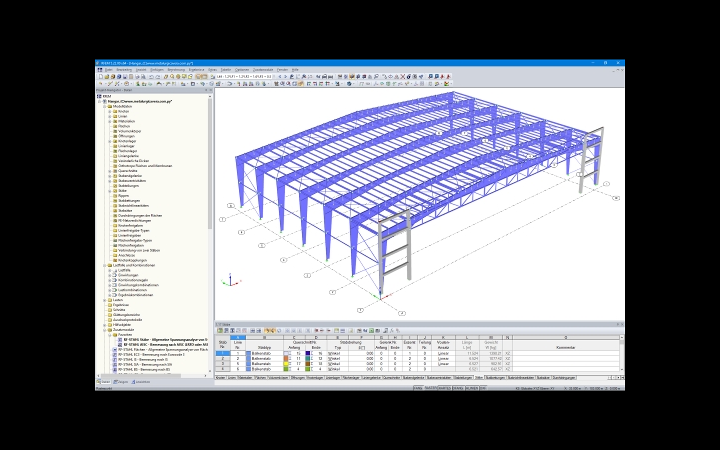Toggle RASTER in the status bar
The image size is (720, 450).
tap(431, 388)
